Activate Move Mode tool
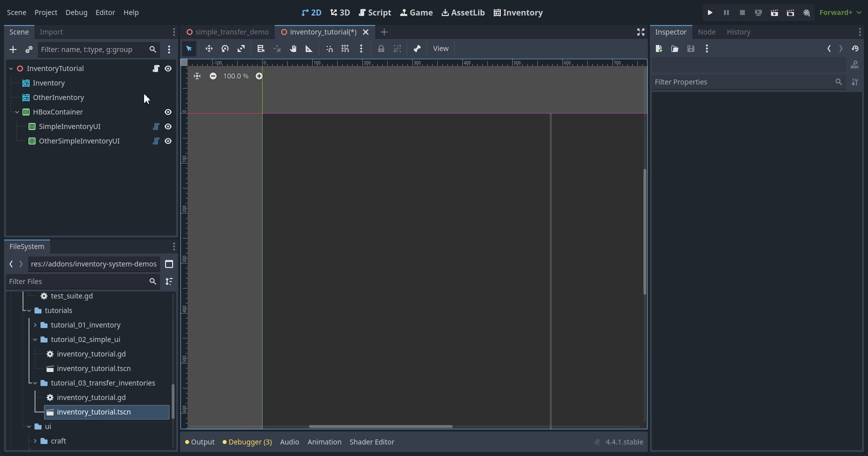 pos(209,48)
